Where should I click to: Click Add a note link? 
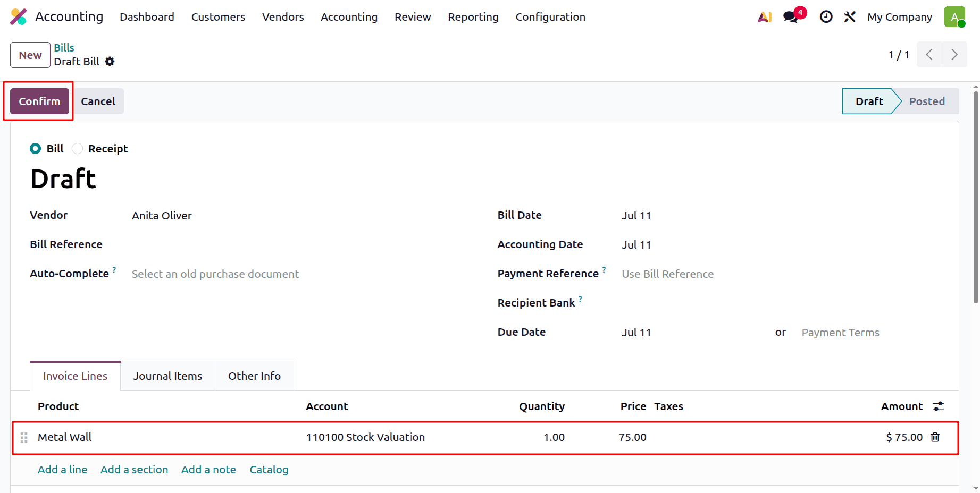click(208, 470)
